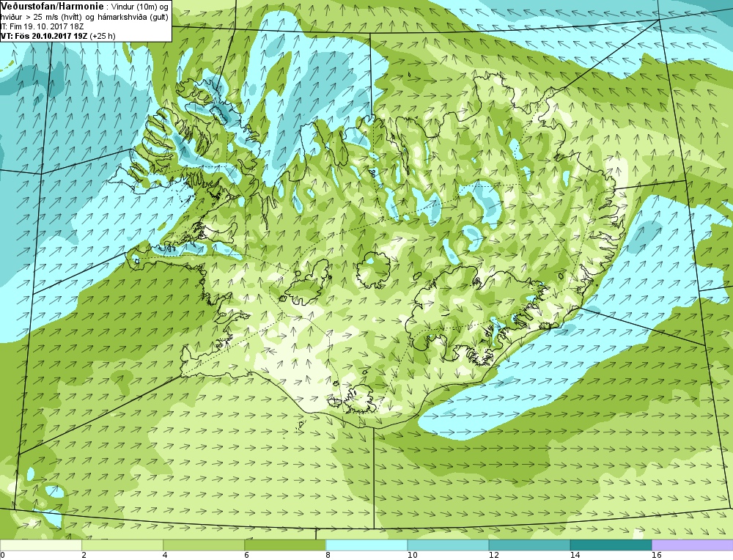733x560 pixels.
Task: Click the 'VT: Fös 20.10.2017 19Z' valid time
Action: pyautogui.click(x=44, y=35)
